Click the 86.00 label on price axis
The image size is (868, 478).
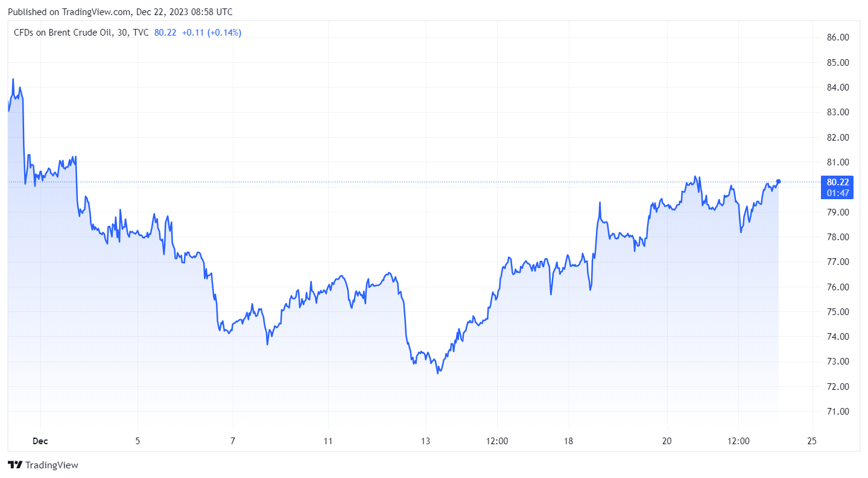(x=837, y=37)
